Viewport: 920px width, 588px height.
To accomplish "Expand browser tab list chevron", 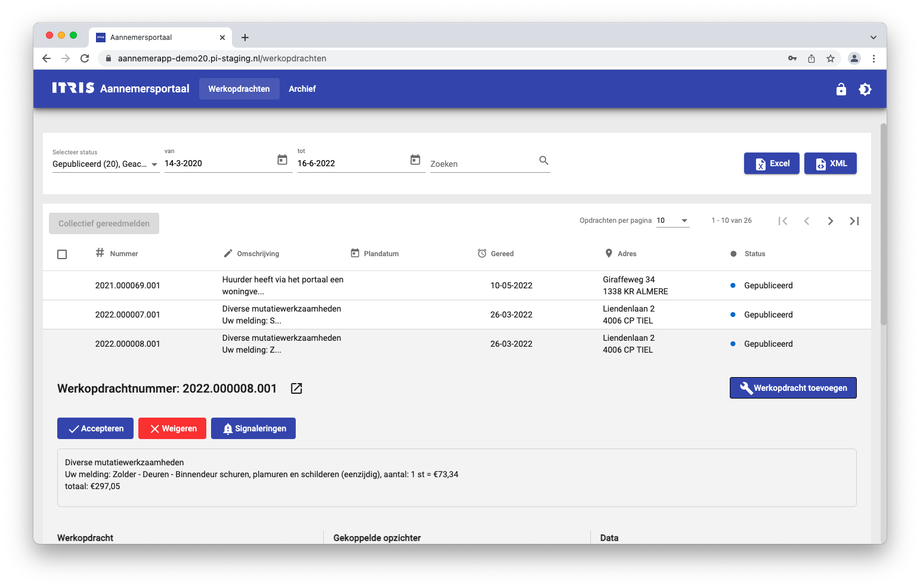I will [873, 38].
